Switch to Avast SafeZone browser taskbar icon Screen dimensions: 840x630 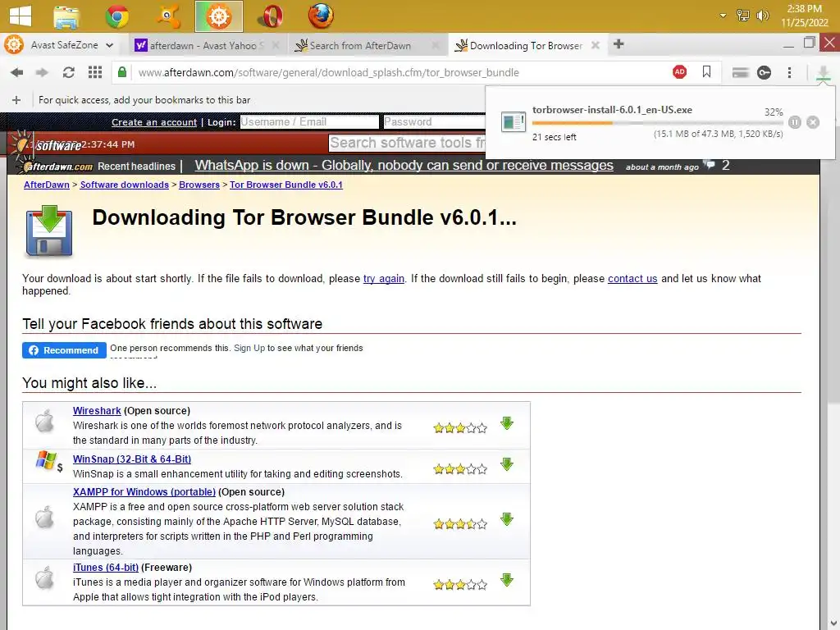point(218,16)
